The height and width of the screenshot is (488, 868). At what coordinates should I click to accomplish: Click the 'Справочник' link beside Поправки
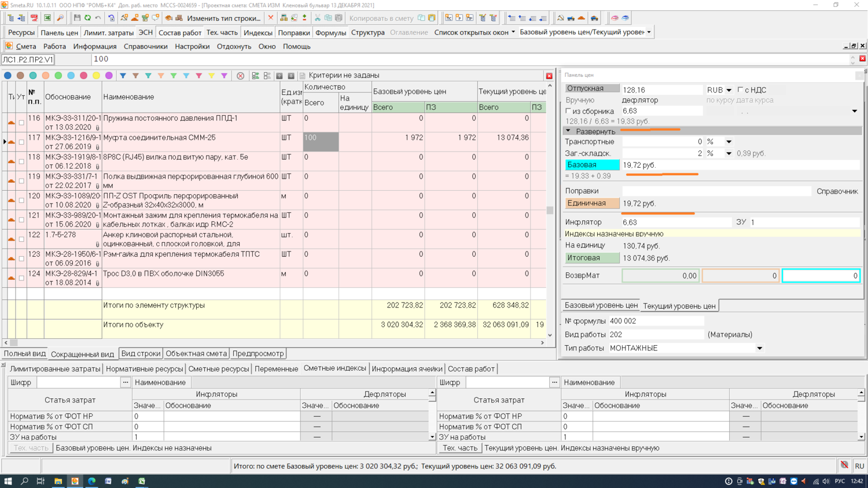(x=837, y=191)
